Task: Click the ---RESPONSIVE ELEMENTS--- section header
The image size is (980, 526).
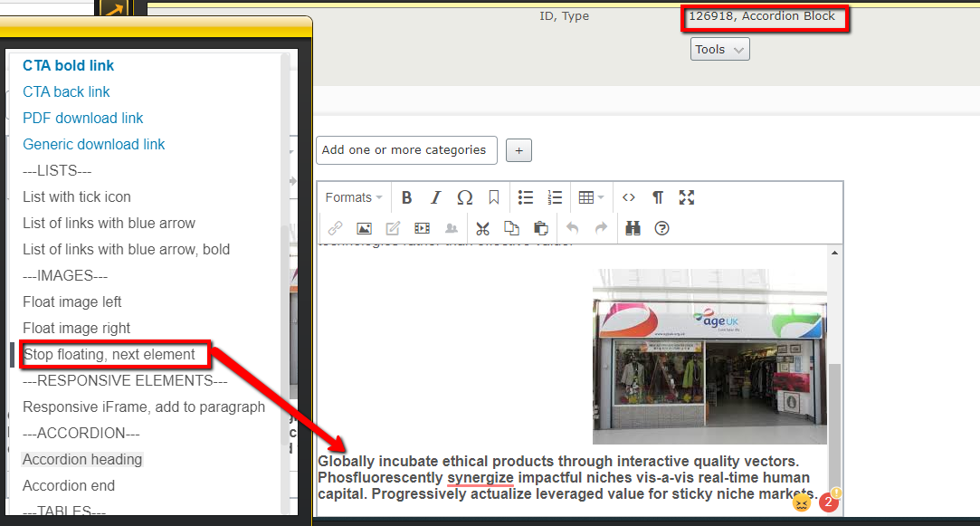Action: 125,381
